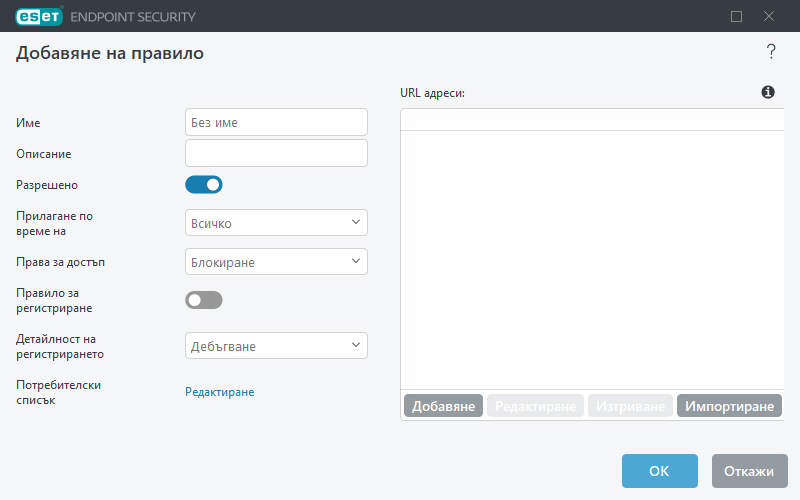The height and width of the screenshot is (500, 800).
Task: Open the Детайлност на регистрирането dropdown
Action: click(276, 345)
